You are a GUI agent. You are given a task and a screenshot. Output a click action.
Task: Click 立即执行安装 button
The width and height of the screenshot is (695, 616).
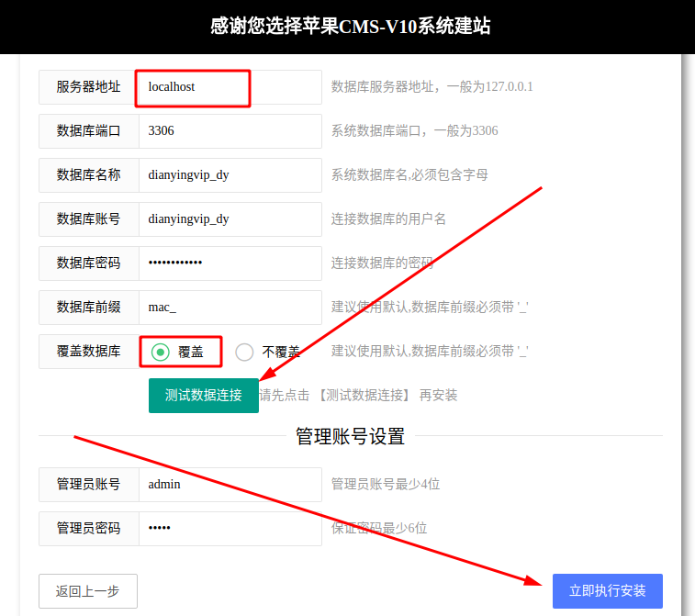(607, 590)
